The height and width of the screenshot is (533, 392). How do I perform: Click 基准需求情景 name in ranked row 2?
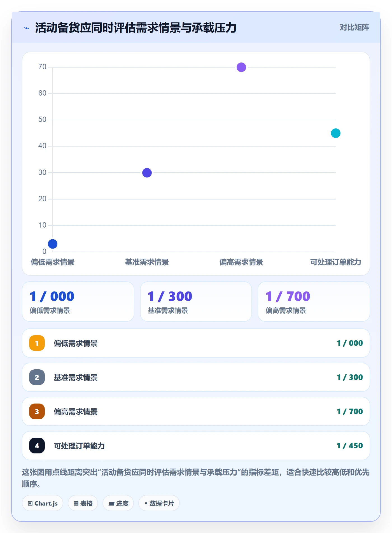tap(76, 377)
